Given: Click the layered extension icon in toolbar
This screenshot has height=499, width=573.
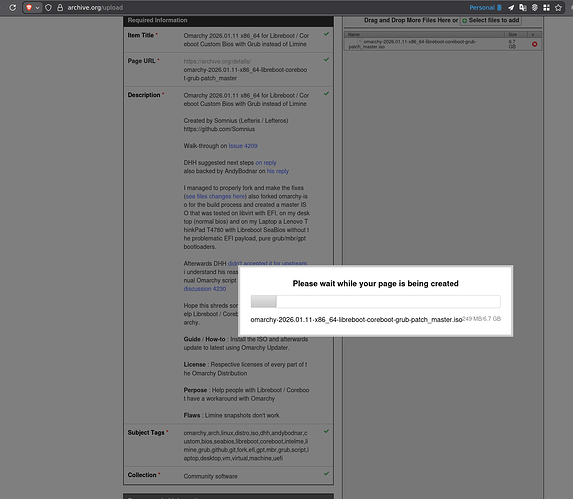Looking at the screenshot, I should [x=535, y=7].
